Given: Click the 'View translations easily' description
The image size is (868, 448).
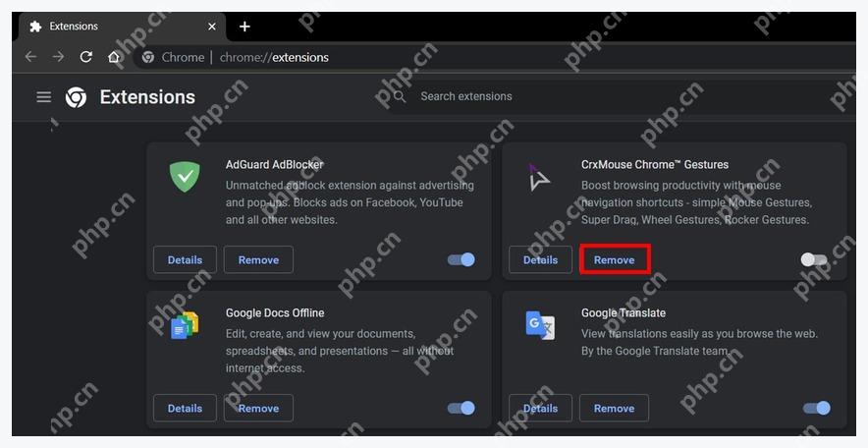Looking at the screenshot, I should click(x=699, y=342).
